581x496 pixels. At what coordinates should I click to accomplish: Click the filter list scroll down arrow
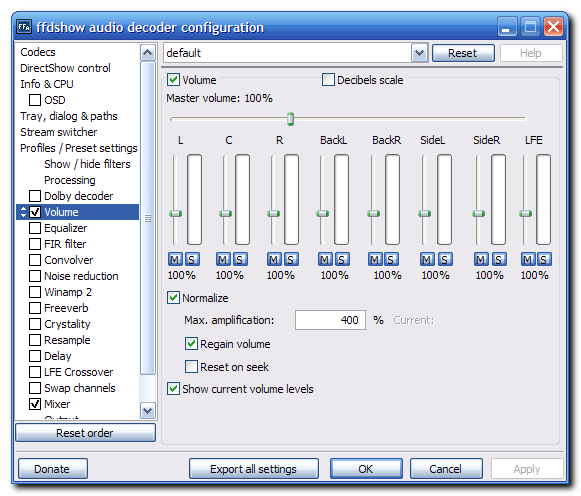[147, 410]
